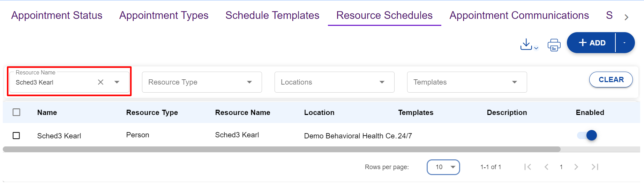Viewport: 644px width, 188px height.
Task: Click the printer icon
Action: [x=554, y=45]
